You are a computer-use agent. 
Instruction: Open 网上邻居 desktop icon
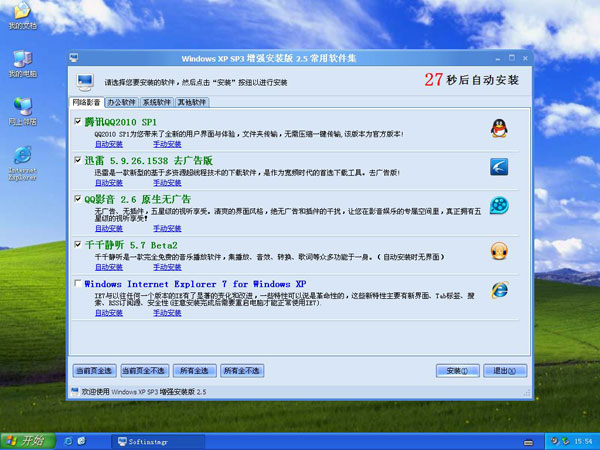pos(23,111)
